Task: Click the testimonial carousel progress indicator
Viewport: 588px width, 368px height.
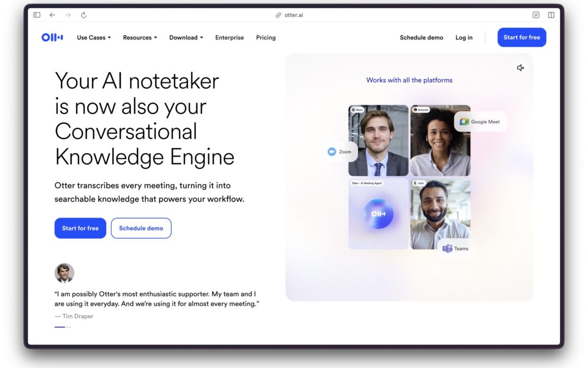Action: tap(63, 327)
